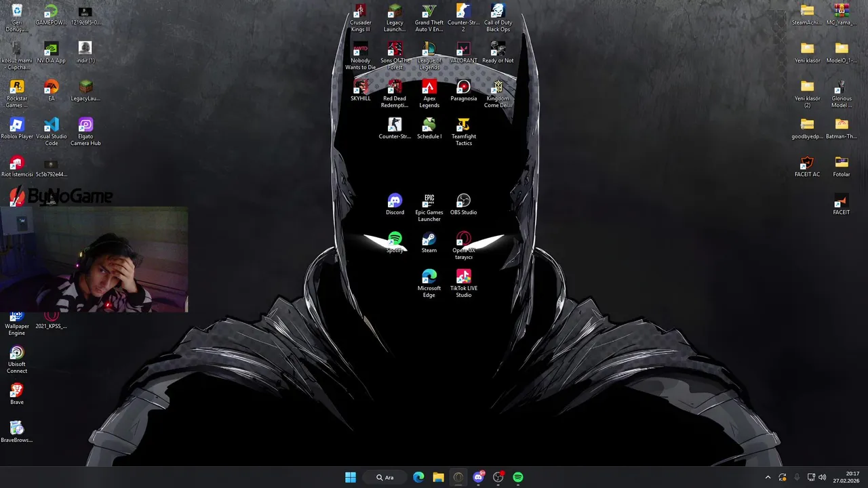868x488 pixels.
Task: Select the BraveBrows... installer file icon
Action: coord(17,432)
